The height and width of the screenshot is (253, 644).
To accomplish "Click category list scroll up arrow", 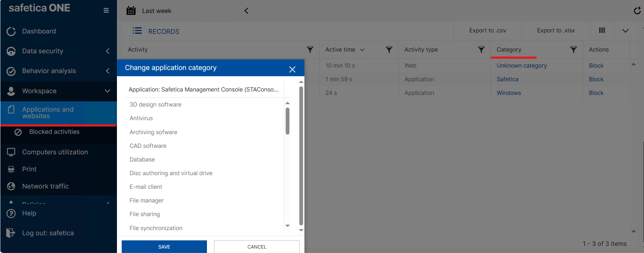I will pos(287,103).
